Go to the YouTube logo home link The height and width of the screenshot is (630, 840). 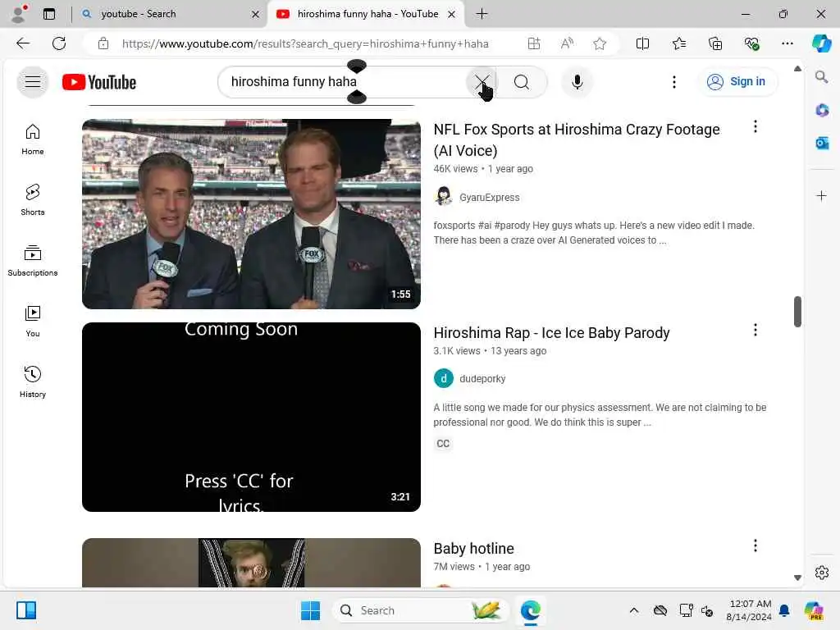pyautogui.click(x=99, y=82)
